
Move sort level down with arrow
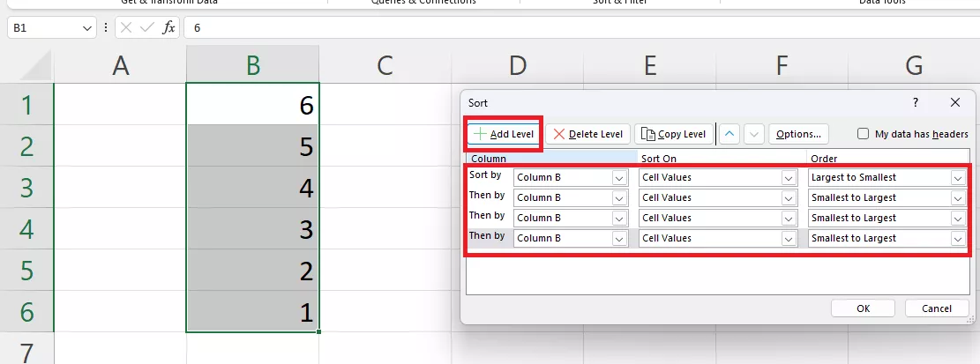click(754, 134)
